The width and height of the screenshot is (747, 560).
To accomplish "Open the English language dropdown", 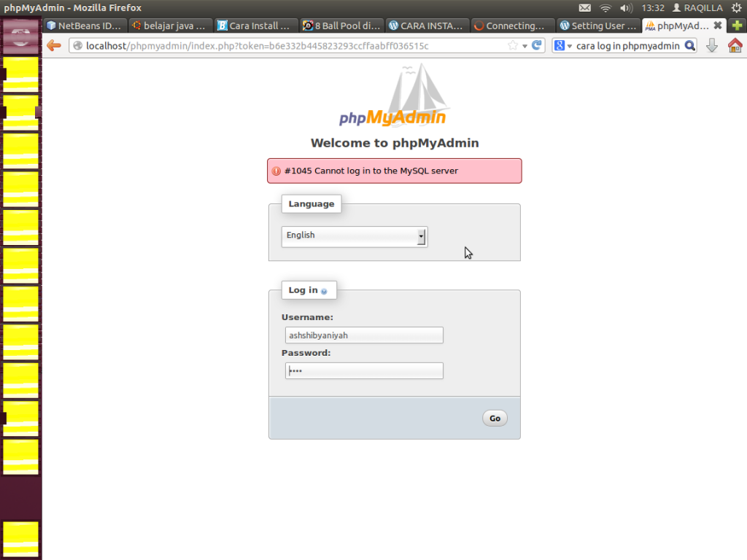I will (355, 236).
